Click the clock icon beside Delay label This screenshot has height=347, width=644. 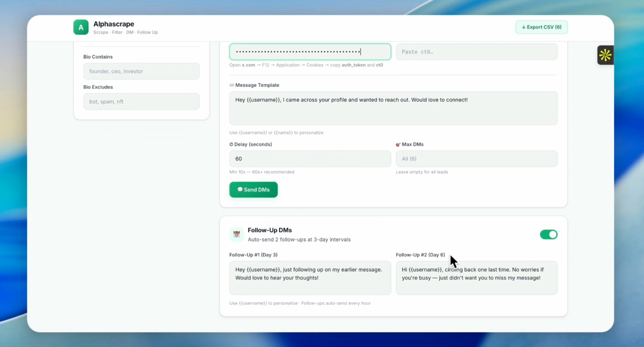[231, 144]
